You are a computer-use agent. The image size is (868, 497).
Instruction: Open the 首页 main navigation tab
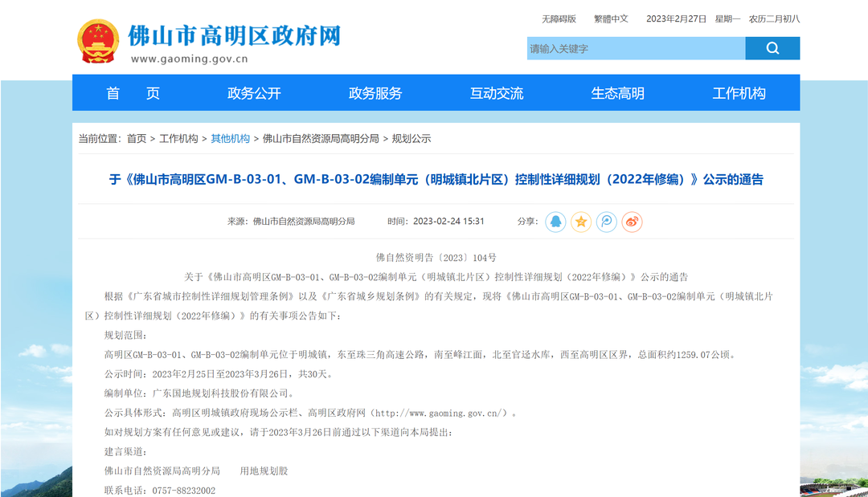pos(133,93)
